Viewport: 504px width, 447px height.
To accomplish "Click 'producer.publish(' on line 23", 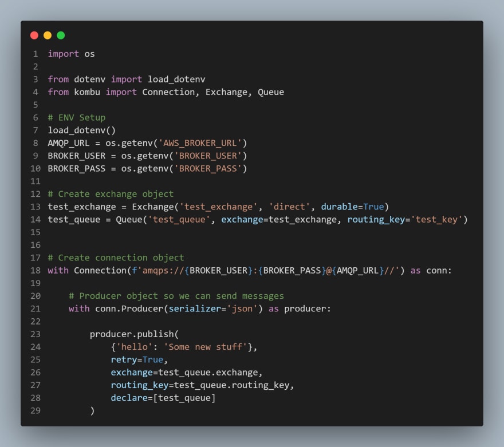I will point(134,334).
